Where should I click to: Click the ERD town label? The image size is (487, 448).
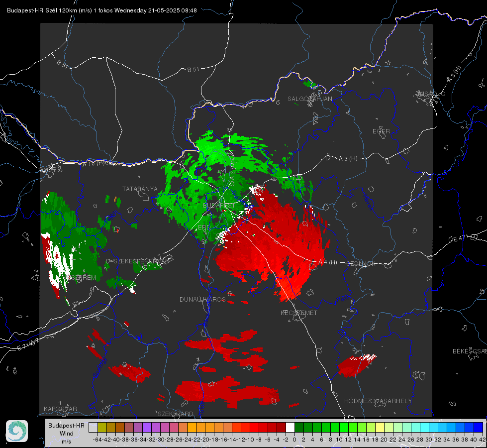[204, 227]
